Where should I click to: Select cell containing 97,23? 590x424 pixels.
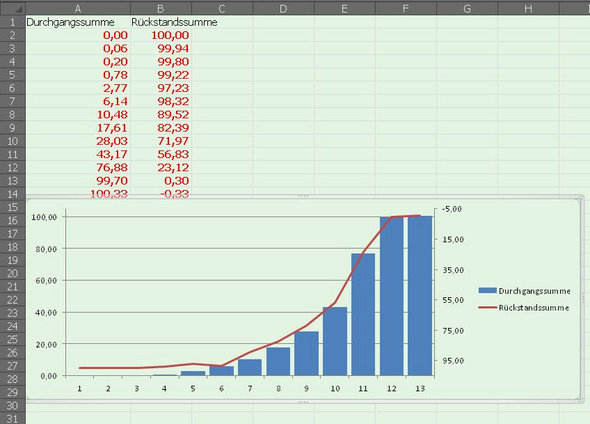[x=161, y=88]
